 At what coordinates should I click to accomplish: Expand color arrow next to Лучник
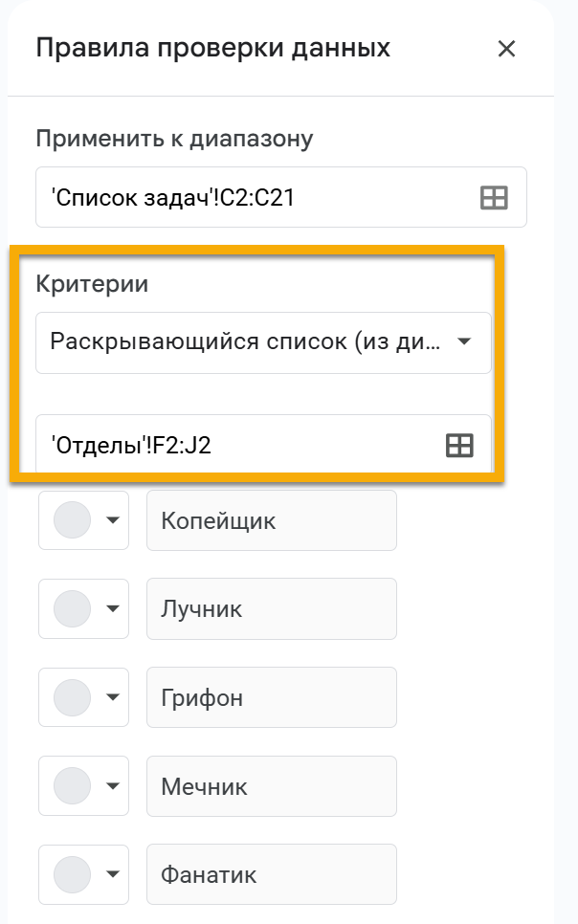coord(112,608)
